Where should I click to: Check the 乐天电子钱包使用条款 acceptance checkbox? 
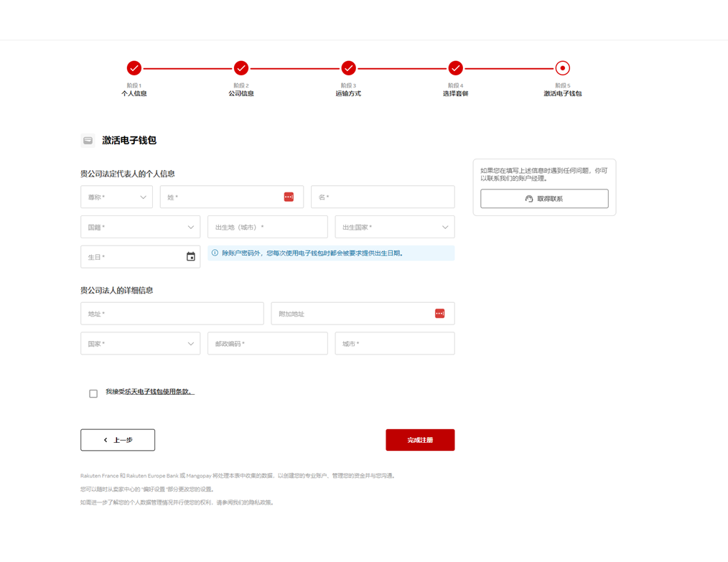[93, 393]
